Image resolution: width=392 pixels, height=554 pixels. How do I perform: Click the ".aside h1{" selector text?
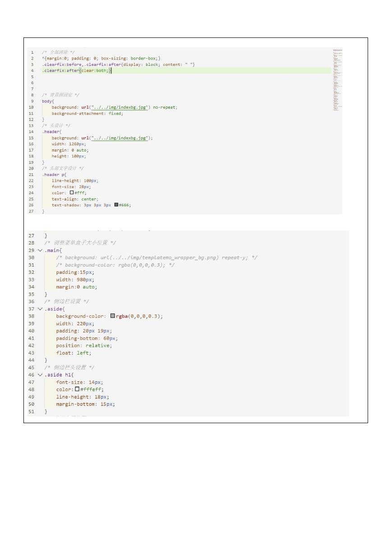coord(59,375)
